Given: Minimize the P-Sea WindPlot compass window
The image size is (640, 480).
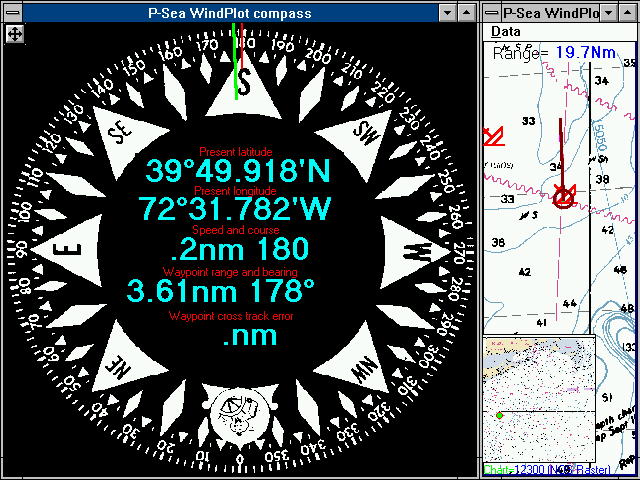Looking at the screenshot, I should 447,13.
